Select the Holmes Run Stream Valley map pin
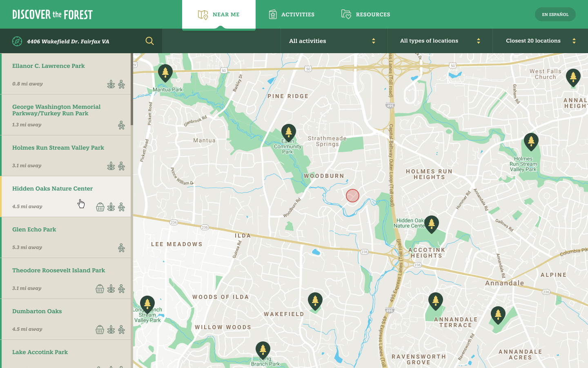 (531, 142)
